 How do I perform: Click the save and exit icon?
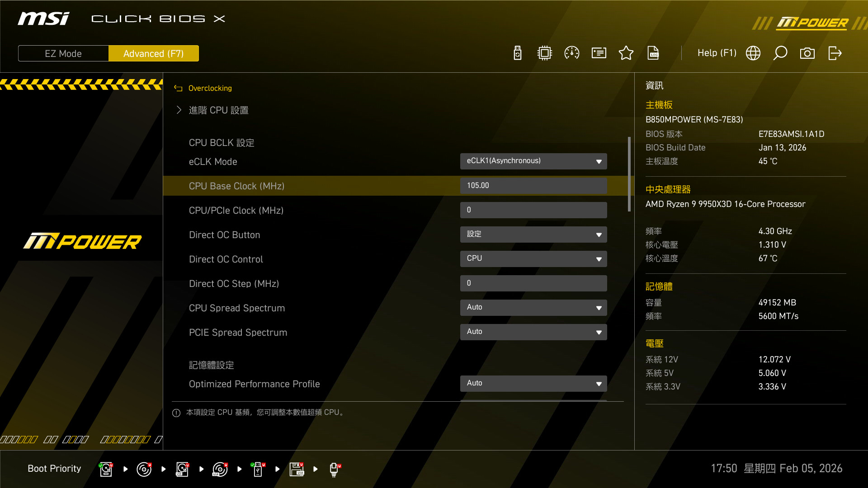(835, 53)
